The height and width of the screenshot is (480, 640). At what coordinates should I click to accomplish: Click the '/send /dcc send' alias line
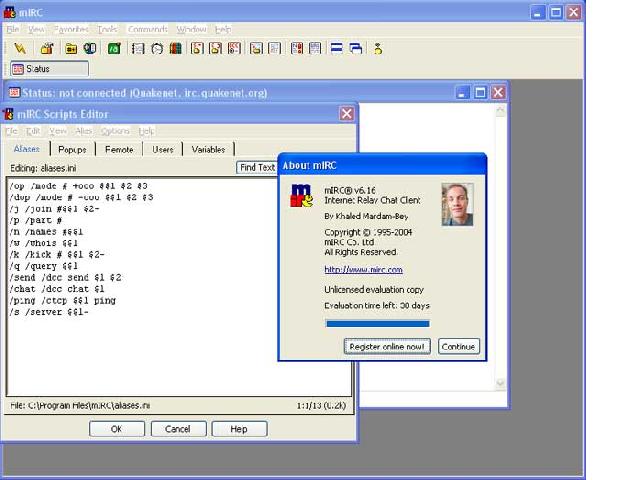(65, 278)
